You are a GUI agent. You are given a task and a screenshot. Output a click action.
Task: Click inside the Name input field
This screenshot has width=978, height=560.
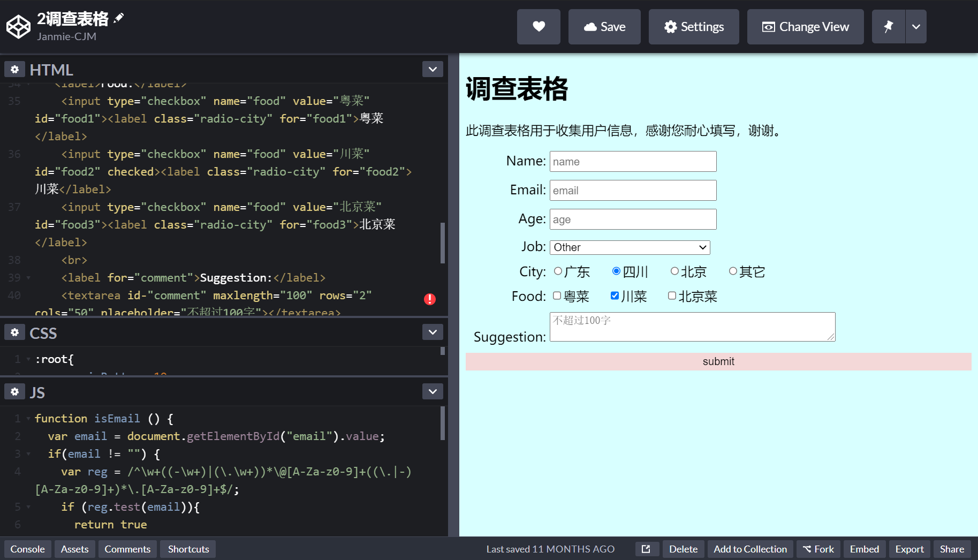633,161
